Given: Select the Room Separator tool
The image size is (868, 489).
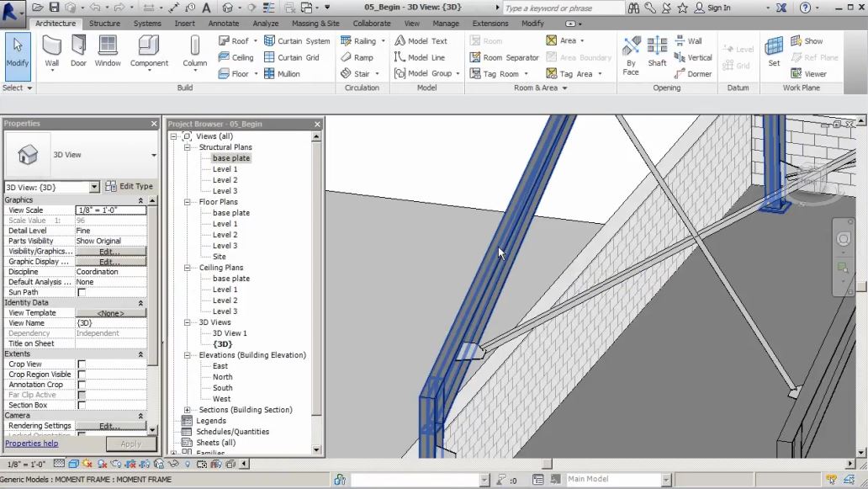Looking at the screenshot, I should 505,57.
